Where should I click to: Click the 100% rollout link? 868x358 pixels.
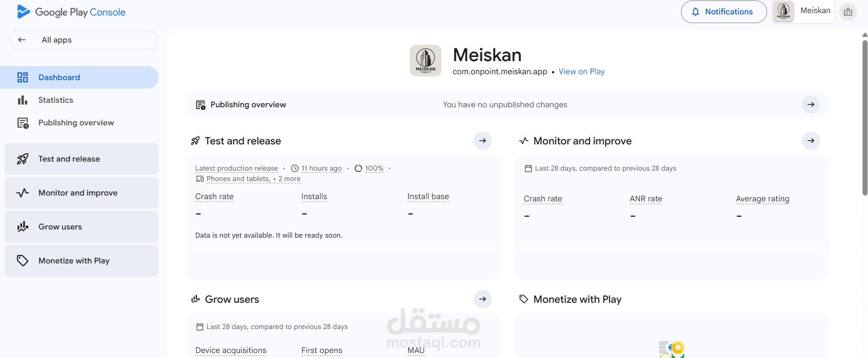(x=374, y=168)
